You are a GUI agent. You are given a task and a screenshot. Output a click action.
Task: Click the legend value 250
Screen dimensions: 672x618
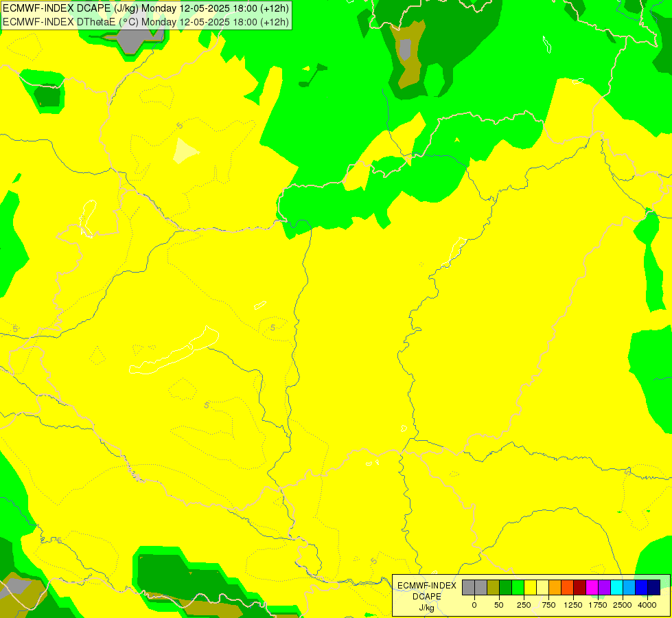click(x=524, y=605)
